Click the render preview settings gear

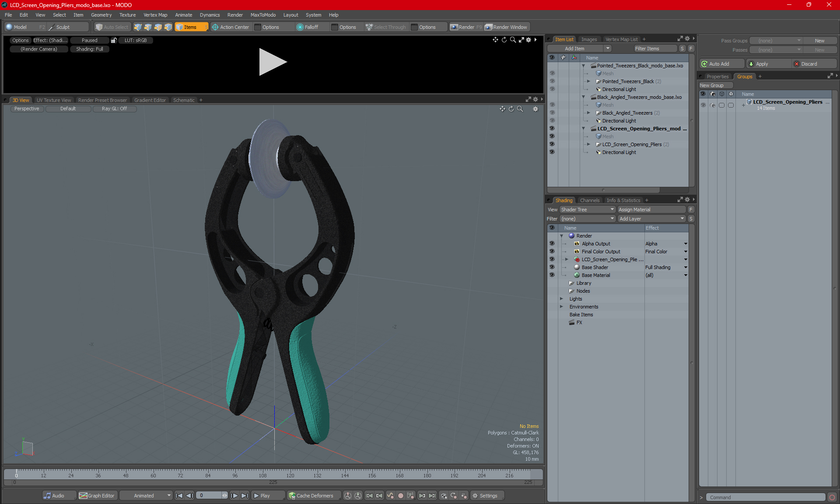coord(528,40)
